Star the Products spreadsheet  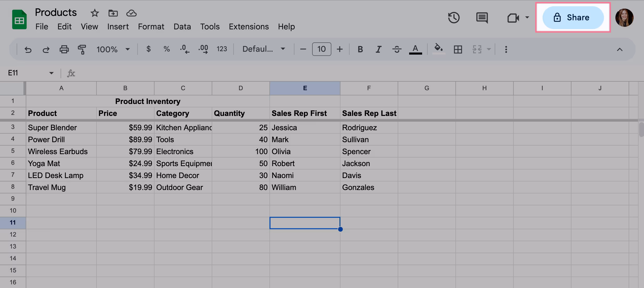(95, 13)
